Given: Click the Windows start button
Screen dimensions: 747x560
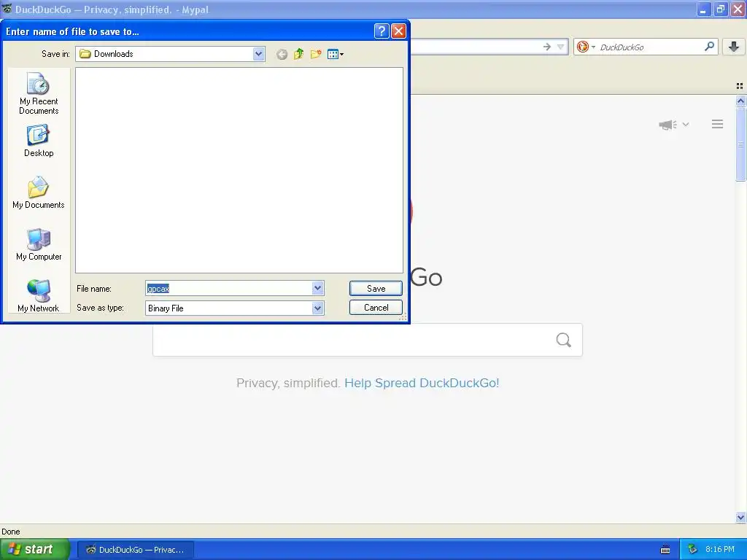Looking at the screenshot, I should click(35, 549).
